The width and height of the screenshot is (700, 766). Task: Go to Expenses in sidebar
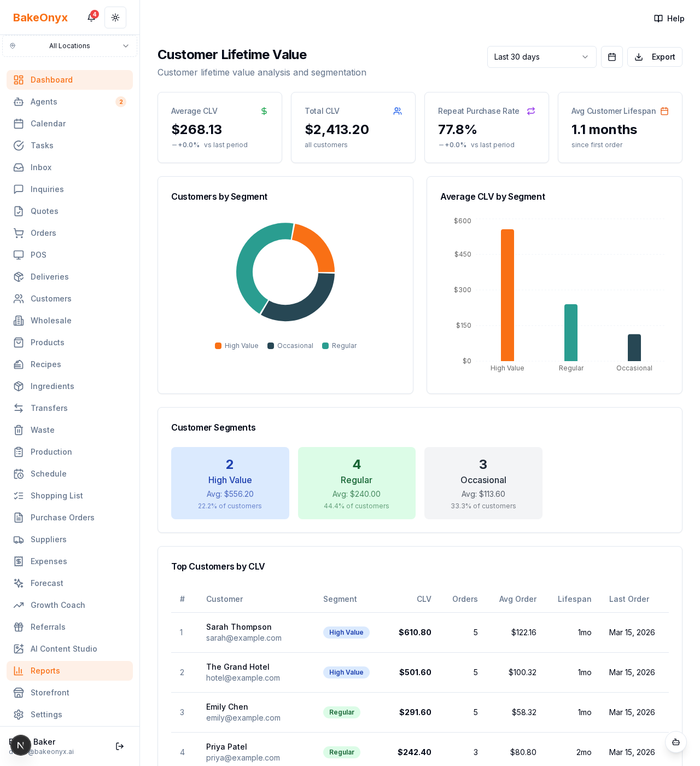(69, 561)
